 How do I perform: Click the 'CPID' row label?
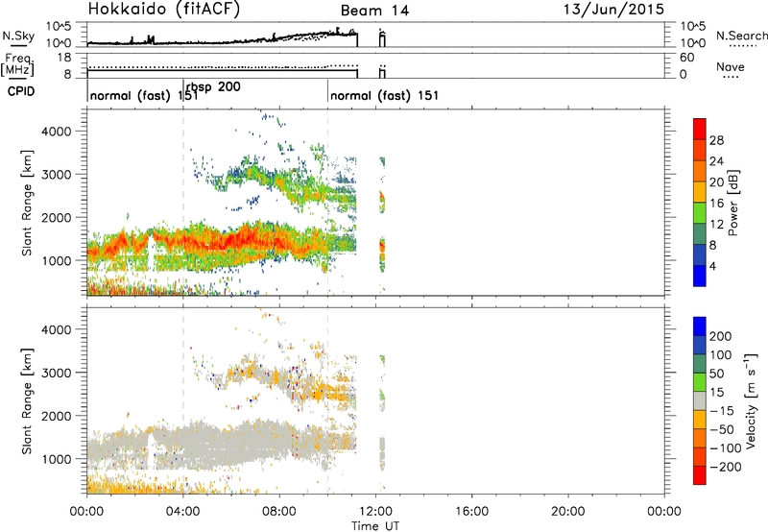pos(21,91)
